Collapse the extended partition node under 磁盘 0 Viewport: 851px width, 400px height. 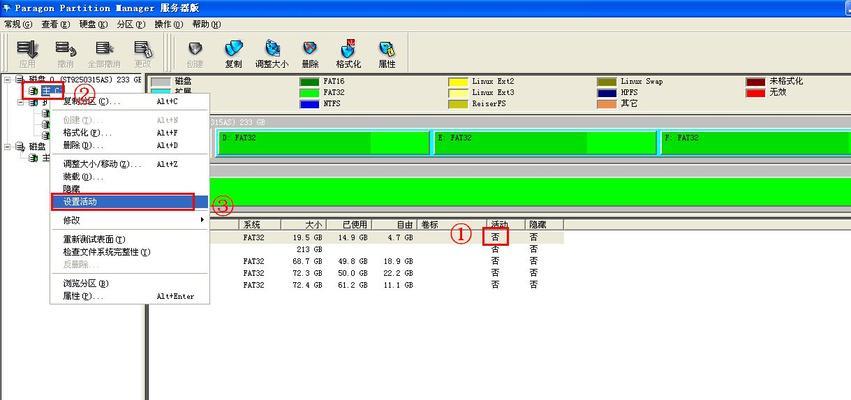21,102
